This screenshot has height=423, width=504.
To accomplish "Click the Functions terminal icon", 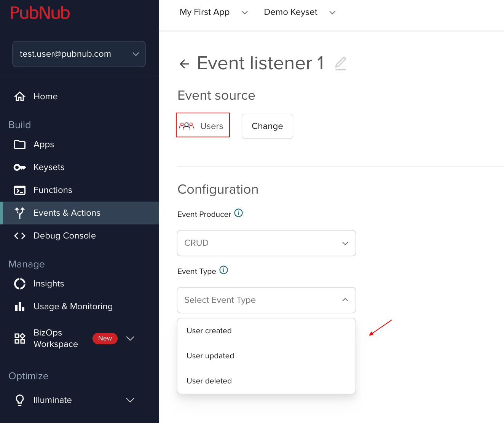I will (19, 190).
